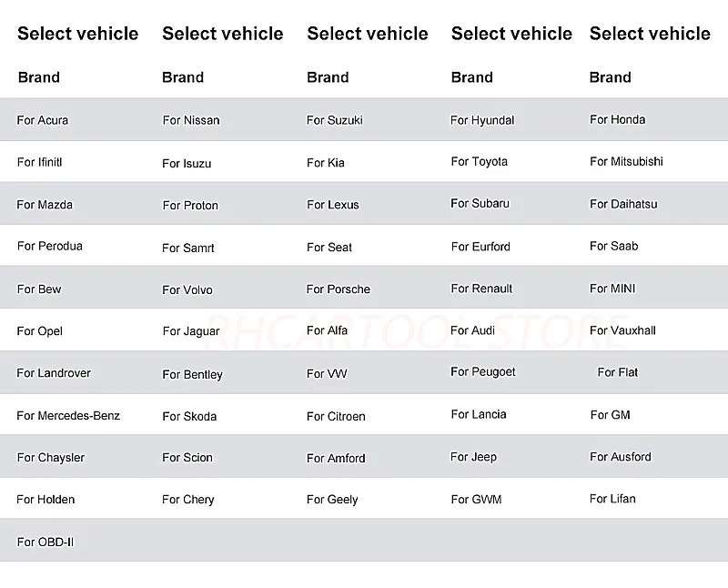Click the For Suzuki brand
The width and height of the screenshot is (728, 588).
point(335,120)
